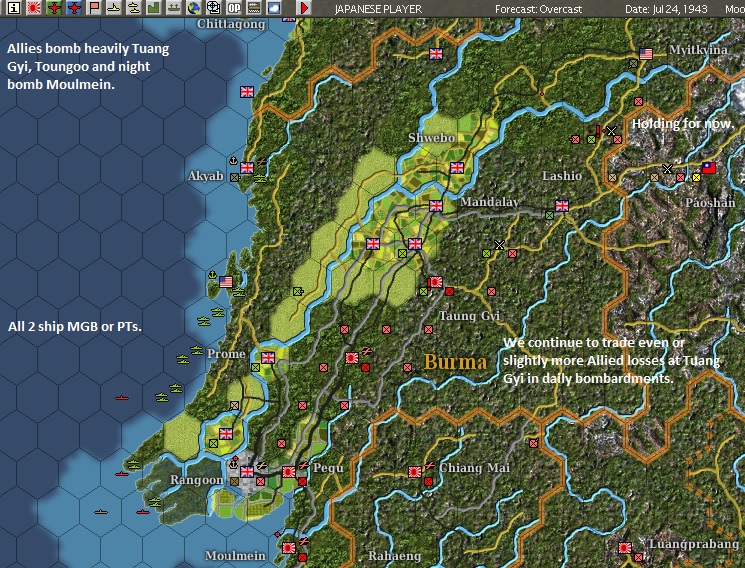Select the British base flag at Lashio
The height and width of the screenshot is (568, 745).
pos(562,205)
